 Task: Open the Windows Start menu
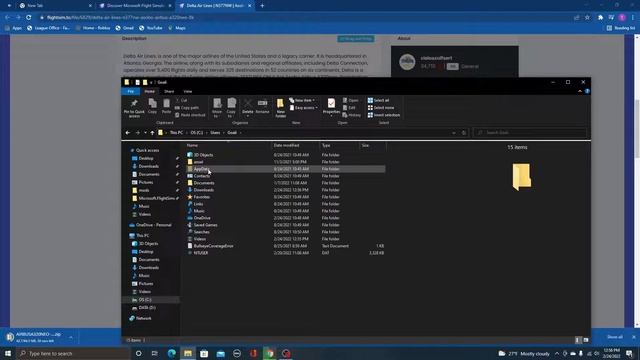(x=8, y=353)
